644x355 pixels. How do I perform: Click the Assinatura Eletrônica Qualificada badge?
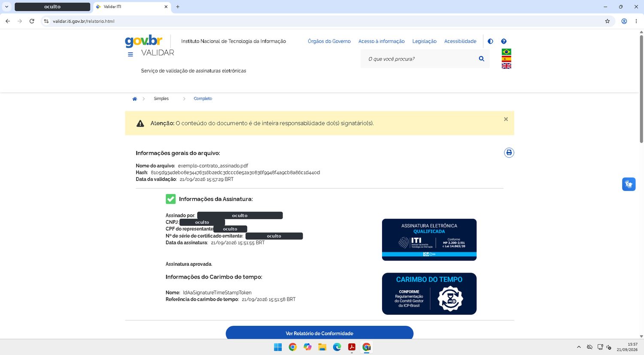click(429, 240)
